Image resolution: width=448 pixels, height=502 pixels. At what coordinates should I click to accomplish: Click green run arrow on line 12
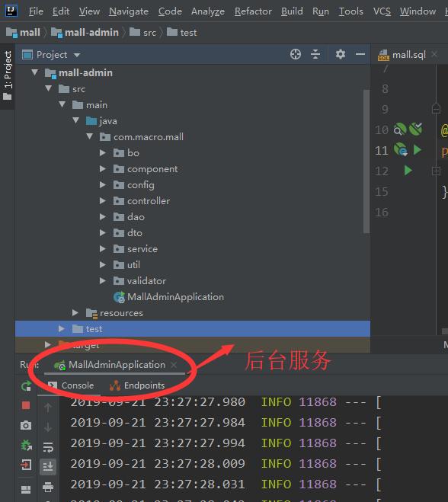click(408, 171)
